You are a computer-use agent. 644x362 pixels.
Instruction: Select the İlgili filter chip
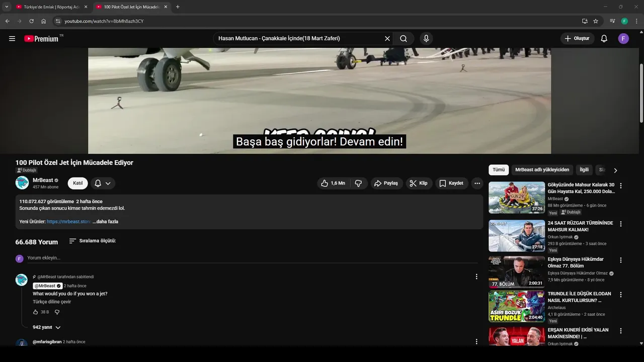pos(584,170)
